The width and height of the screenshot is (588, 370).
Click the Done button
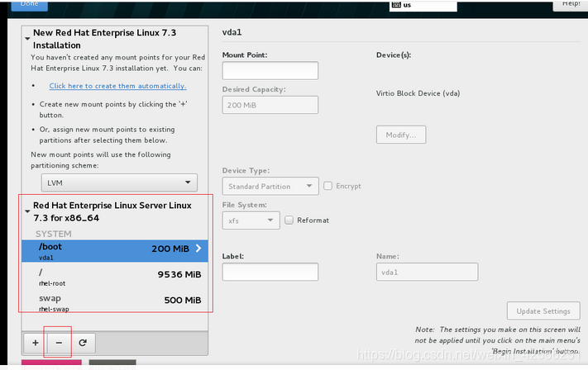(29, 4)
